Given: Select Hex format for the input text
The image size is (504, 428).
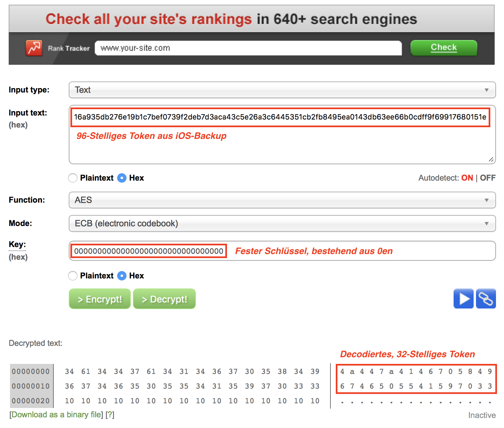Looking at the screenshot, I should pyautogui.click(x=122, y=178).
